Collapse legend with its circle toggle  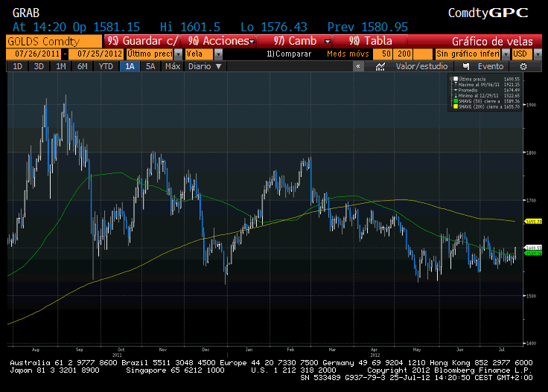(451, 79)
